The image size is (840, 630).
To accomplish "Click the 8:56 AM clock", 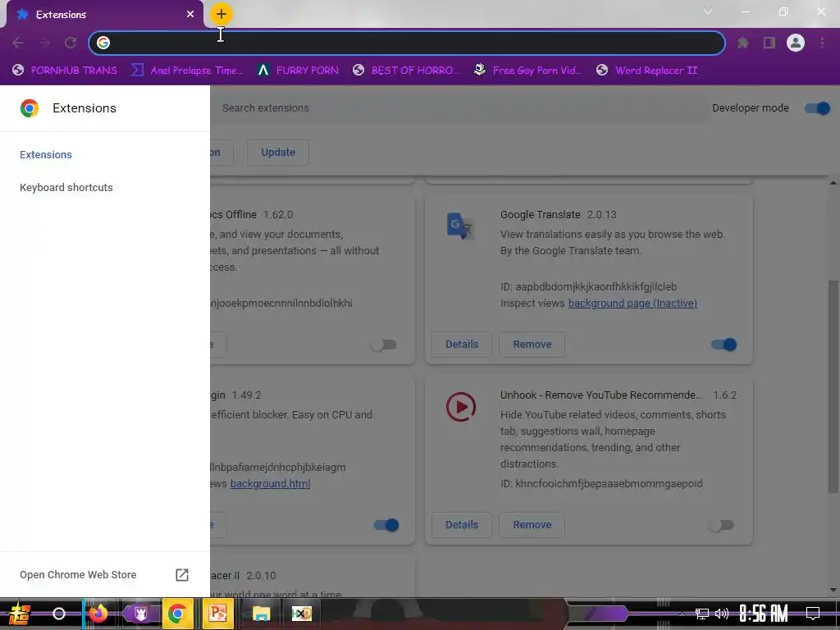I will click(764, 614).
